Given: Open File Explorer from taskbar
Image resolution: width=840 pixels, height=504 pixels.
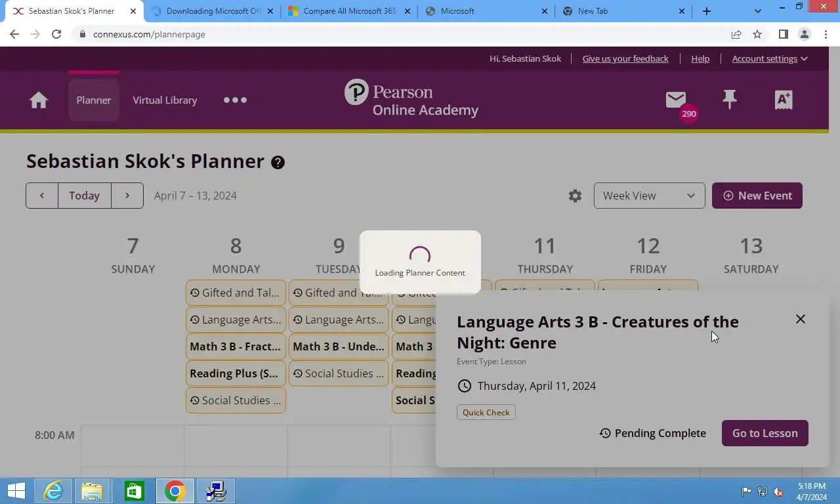Looking at the screenshot, I should tap(93, 491).
